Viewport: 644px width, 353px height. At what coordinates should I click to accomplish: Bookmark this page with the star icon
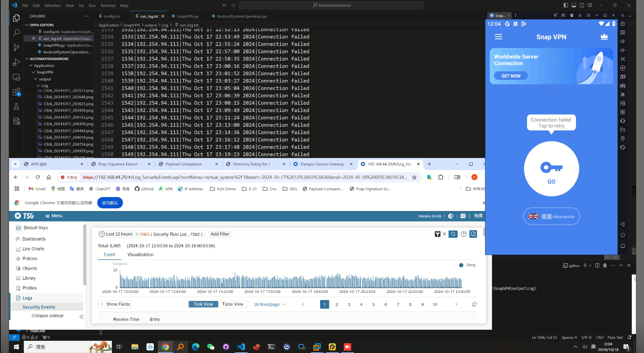click(414, 177)
